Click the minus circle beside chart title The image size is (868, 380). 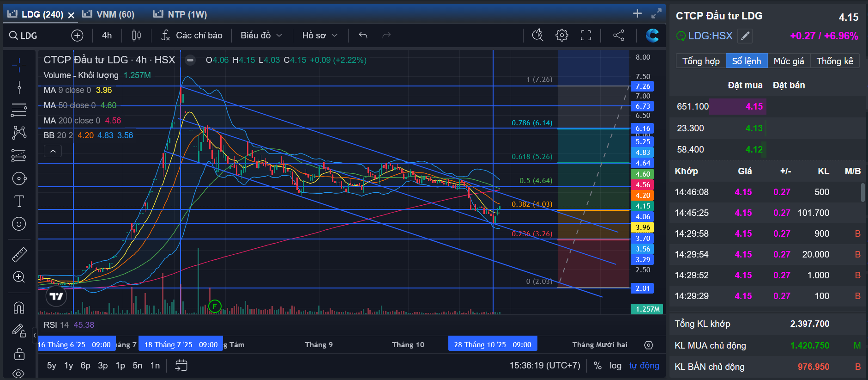(x=190, y=60)
